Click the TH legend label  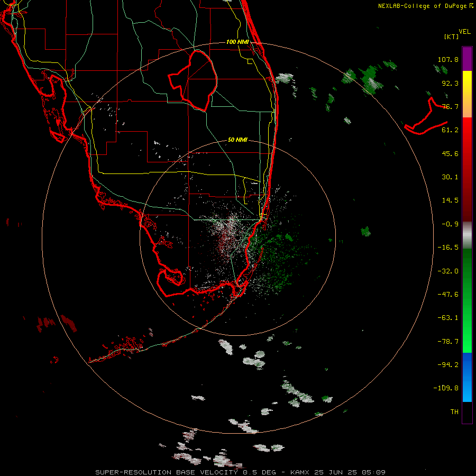(454, 412)
